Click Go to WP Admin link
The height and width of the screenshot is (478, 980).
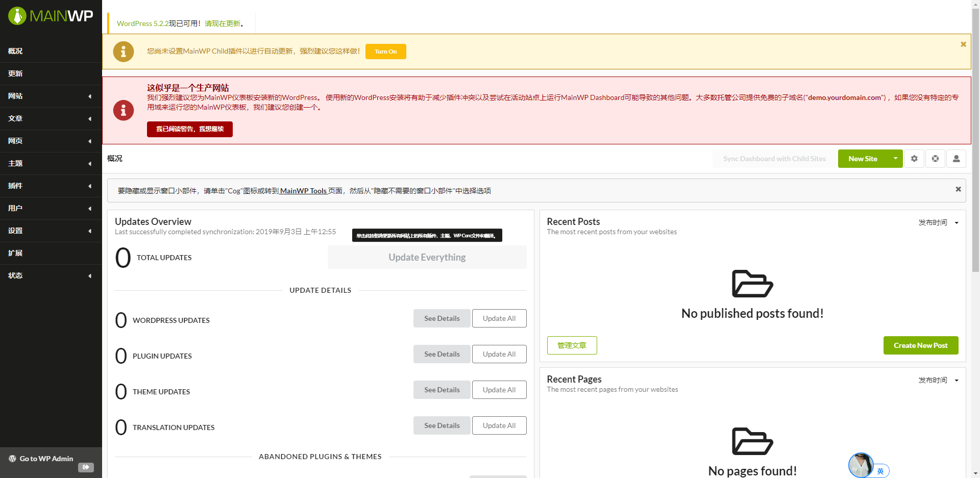[46, 459]
